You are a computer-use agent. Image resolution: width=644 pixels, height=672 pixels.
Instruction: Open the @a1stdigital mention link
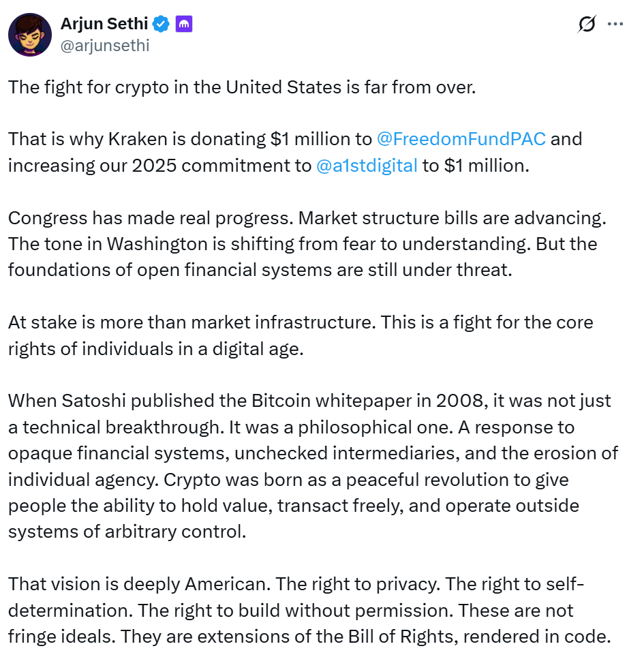[367, 166]
